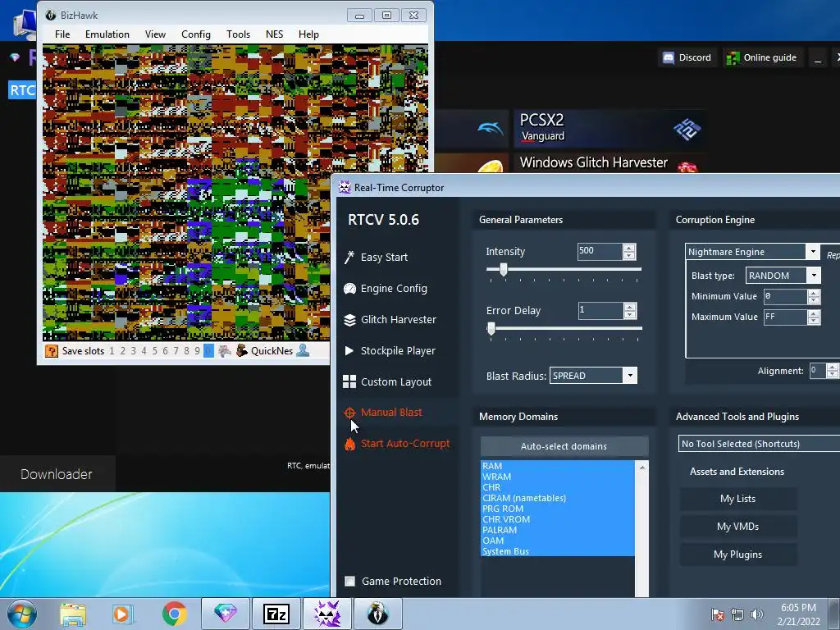
Task: Open the Blast Radius SPREAD dropdown
Action: pos(631,376)
